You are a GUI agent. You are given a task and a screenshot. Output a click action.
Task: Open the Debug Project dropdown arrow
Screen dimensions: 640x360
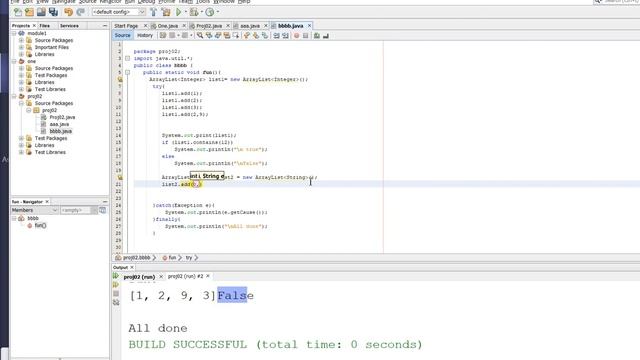pyautogui.click(x=201, y=12)
